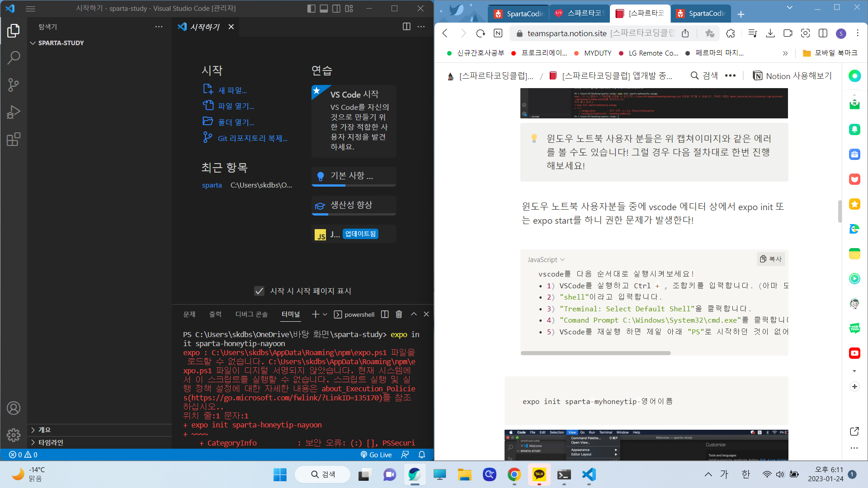Open the Accounts menu in the VS Code activity bar
Viewport: 868px width, 488px height.
(x=14, y=408)
